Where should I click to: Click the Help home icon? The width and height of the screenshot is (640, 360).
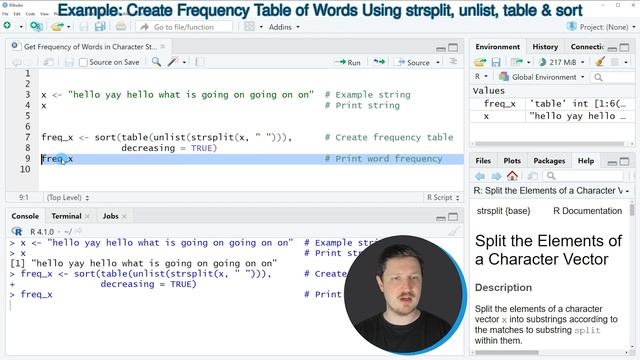[512, 176]
